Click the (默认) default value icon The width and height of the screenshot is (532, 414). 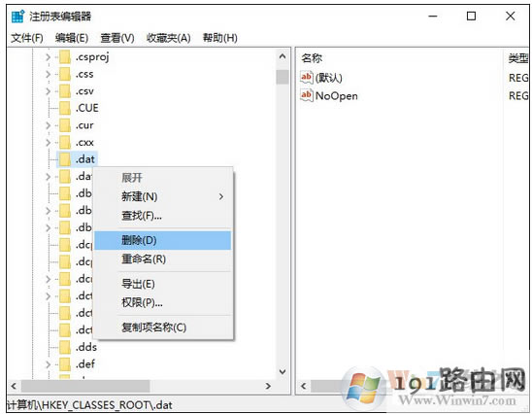coord(306,78)
